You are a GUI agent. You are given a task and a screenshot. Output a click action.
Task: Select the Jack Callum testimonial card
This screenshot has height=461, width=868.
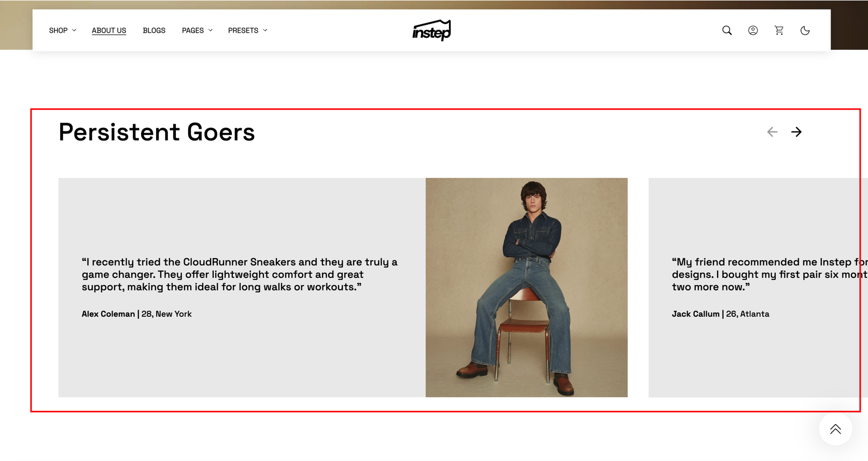758,288
